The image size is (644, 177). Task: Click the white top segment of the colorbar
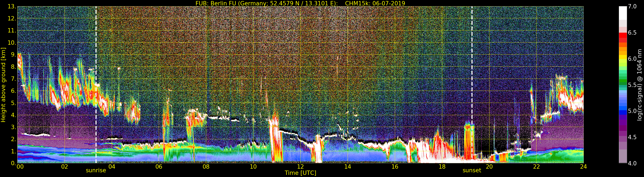[623, 13]
